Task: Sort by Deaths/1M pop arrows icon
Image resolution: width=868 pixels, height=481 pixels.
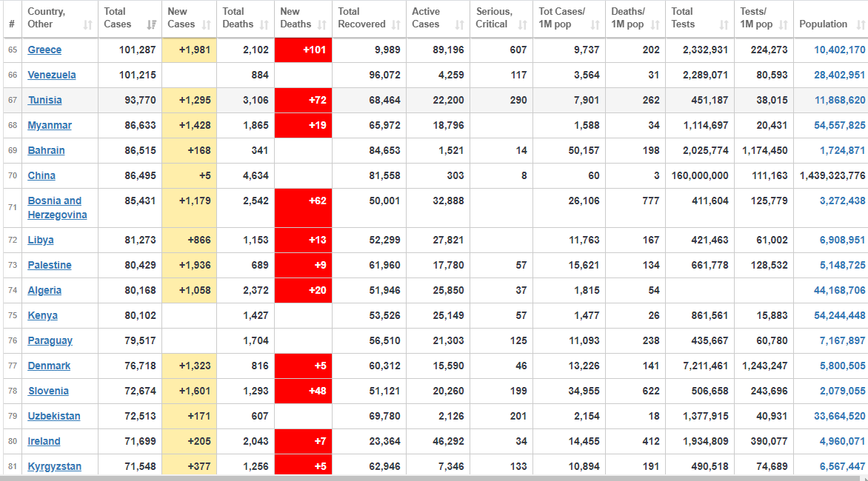Action: 655,25
